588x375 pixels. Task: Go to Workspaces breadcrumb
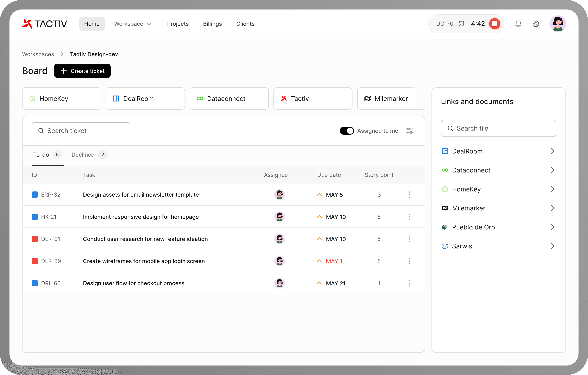(x=38, y=54)
